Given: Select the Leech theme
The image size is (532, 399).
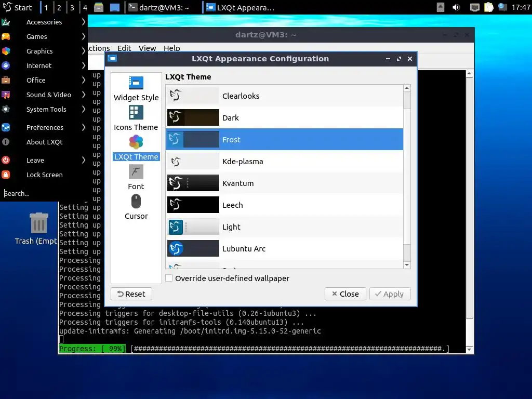Looking at the screenshot, I should point(284,205).
